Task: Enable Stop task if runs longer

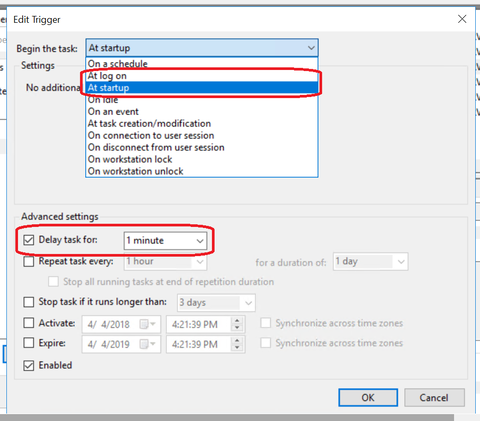Action: coord(29,302)
